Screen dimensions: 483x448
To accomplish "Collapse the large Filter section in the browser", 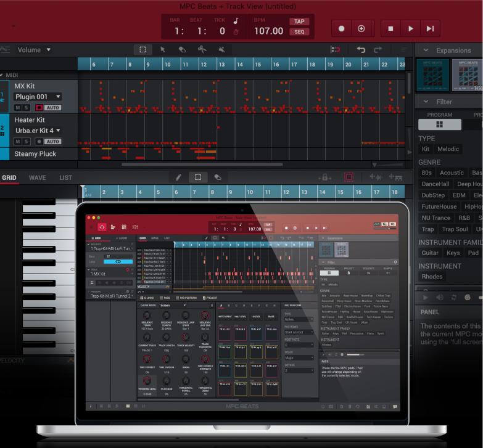I will point(426,102).
